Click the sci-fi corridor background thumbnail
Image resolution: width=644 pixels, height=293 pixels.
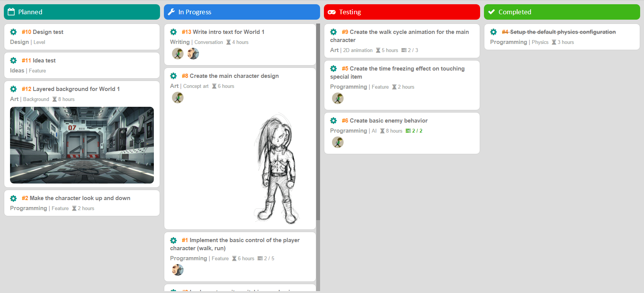point(82,145)
